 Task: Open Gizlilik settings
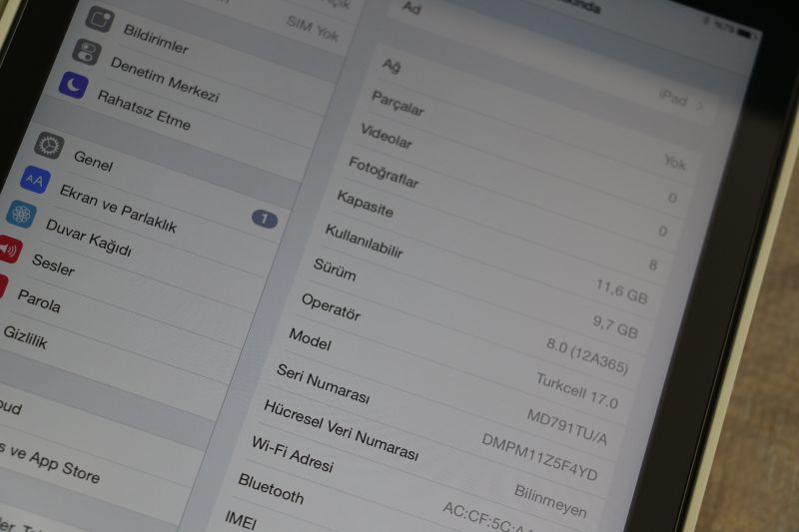point(25,337)
